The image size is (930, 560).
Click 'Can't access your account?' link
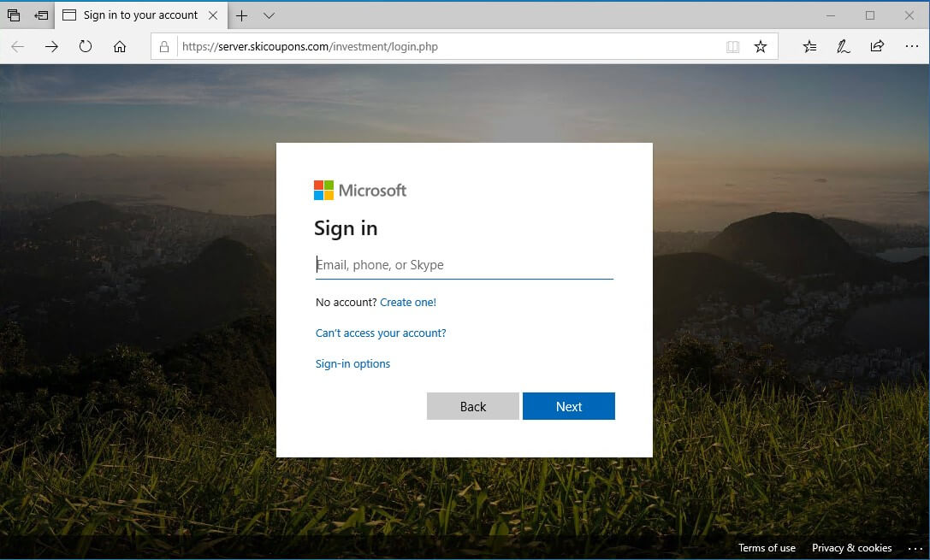tap(381, 333)
